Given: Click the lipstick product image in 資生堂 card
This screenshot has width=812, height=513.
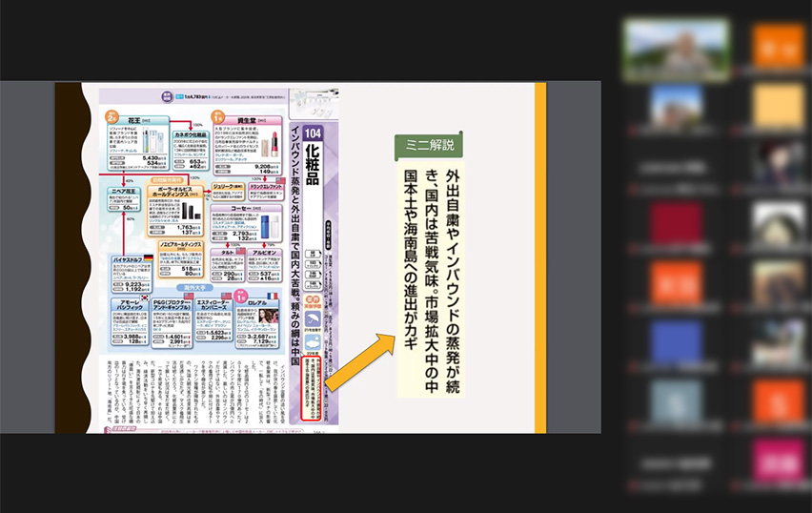Looking at the screenshot, I should [273, 144].
